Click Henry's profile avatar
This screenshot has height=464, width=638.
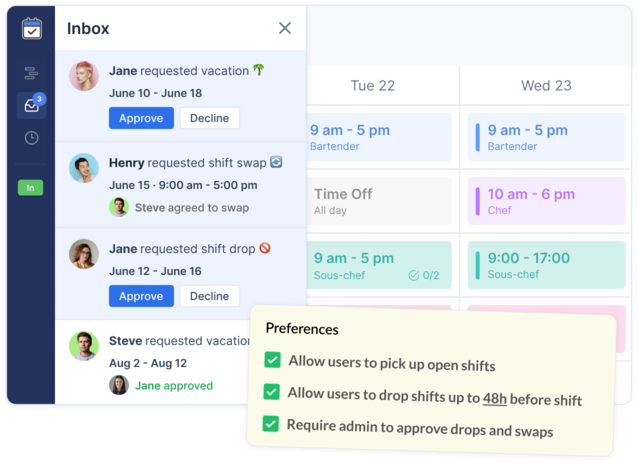click(x=84, y=168)
